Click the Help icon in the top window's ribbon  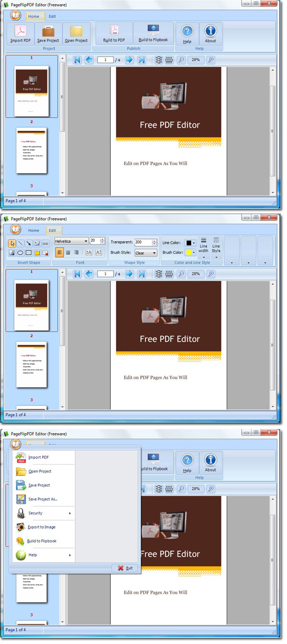(x=187, y=34)
